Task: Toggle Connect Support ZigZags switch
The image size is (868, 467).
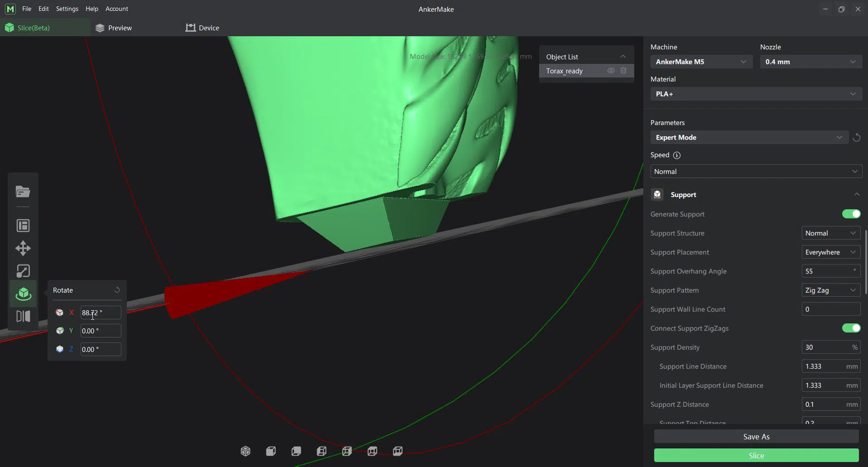Action: (x=851, y=328)
